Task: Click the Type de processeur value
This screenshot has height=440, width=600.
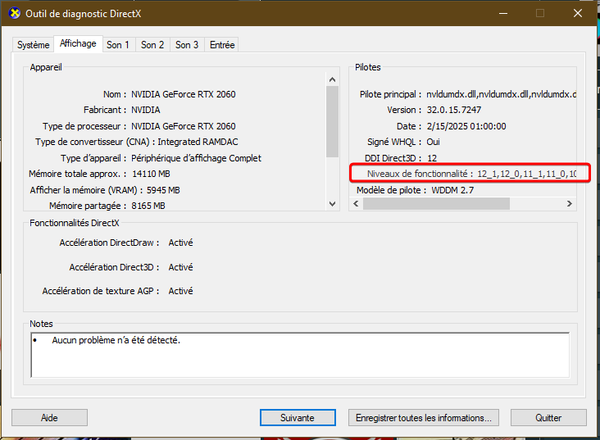Action: coord(183,126)
